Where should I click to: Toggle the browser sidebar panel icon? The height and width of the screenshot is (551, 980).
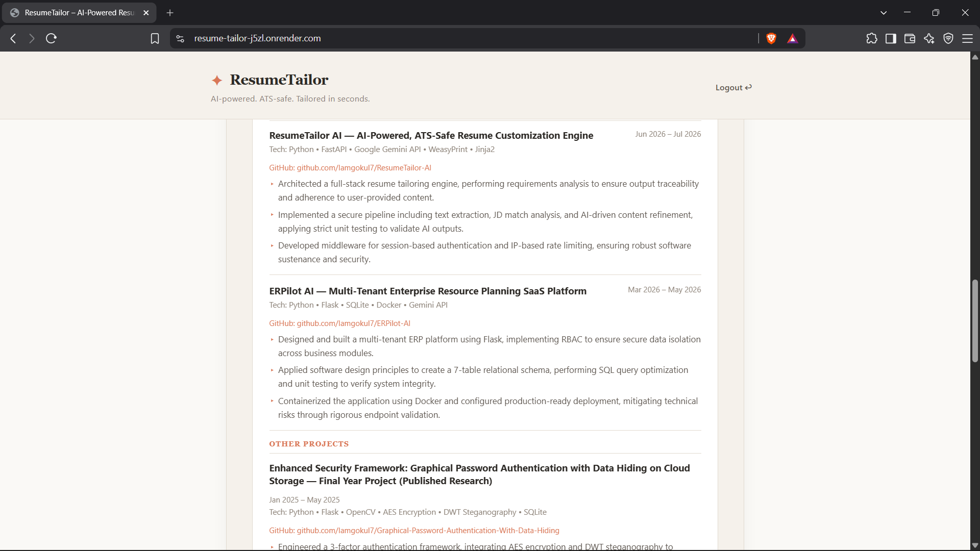[x=891, y=38]
